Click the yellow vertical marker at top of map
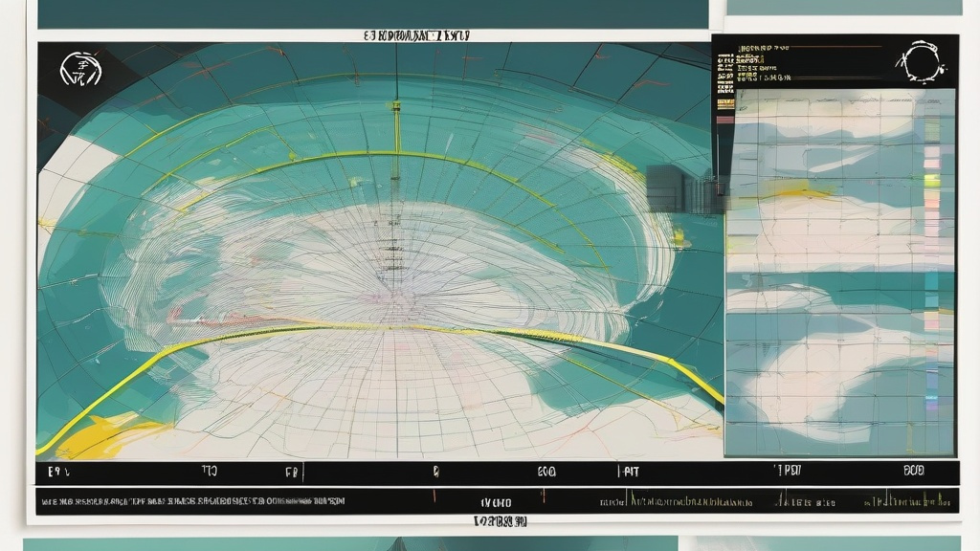 396,124
